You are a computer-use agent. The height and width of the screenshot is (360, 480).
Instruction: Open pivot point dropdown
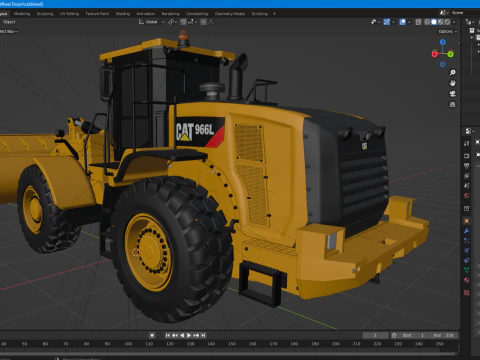click(172, 22)
